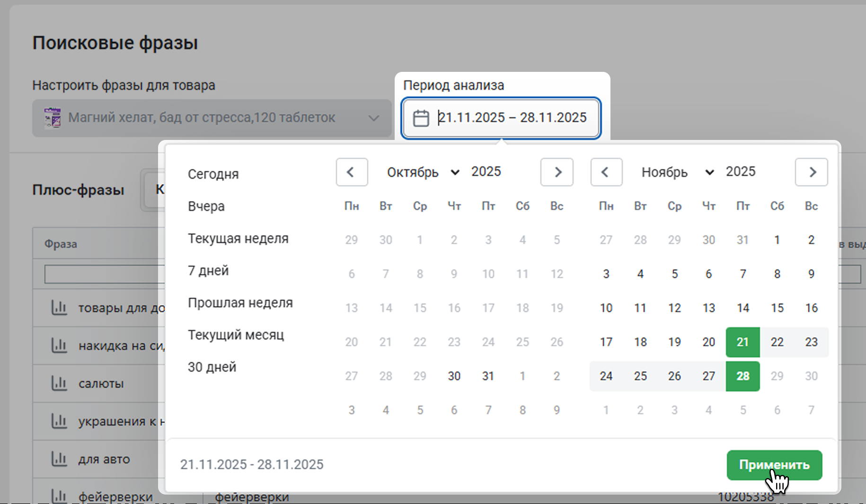Click chart icon beside 'накидка на си' row
866x504 pixels.
coord(59,346)
